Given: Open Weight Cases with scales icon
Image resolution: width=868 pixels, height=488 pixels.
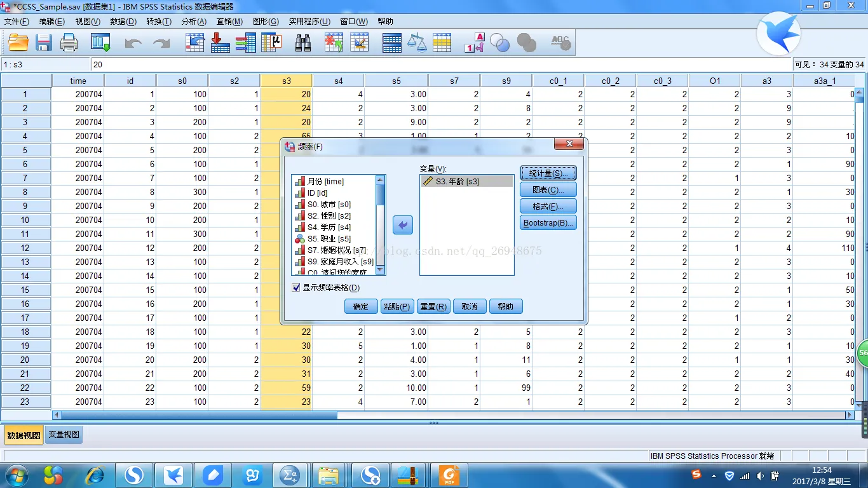Looking at the screenshot, I should coord(417,43).
